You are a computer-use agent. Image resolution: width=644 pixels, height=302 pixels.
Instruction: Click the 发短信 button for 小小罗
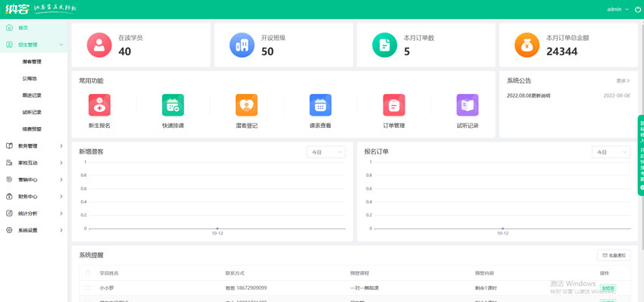608,288
